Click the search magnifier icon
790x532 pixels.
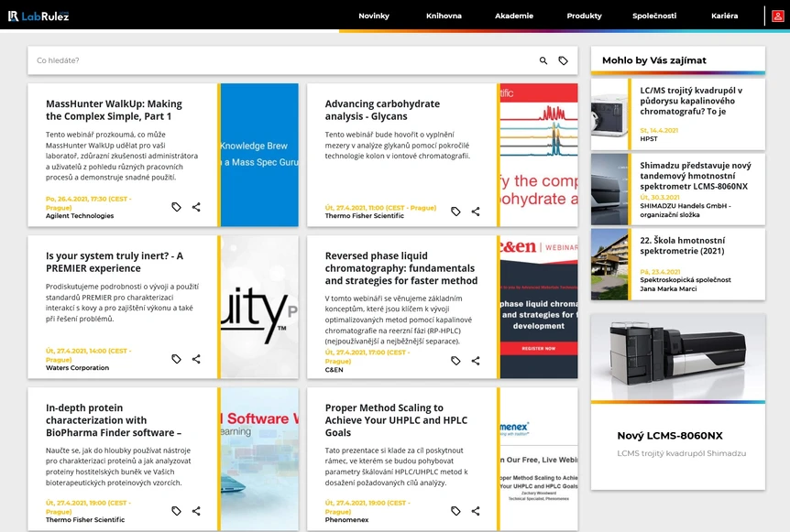543,60
